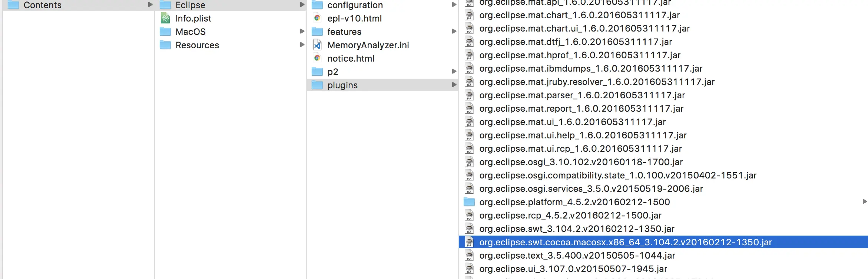Viewport: 868px width, 279px height.
Task: Click the jar icon of org.eclipse.swt.cocoa.macosx
Action: pos(469,242)
